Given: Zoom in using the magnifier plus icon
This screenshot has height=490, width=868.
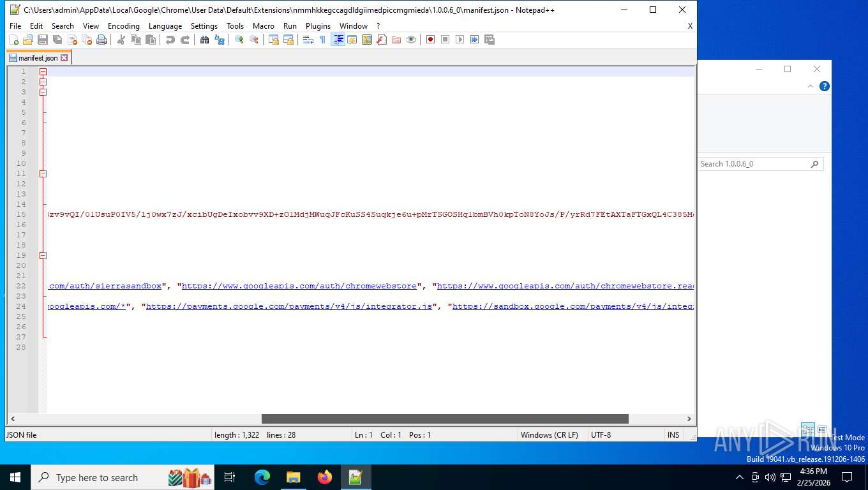Looking at the screenshot, I should pos(239,40).
